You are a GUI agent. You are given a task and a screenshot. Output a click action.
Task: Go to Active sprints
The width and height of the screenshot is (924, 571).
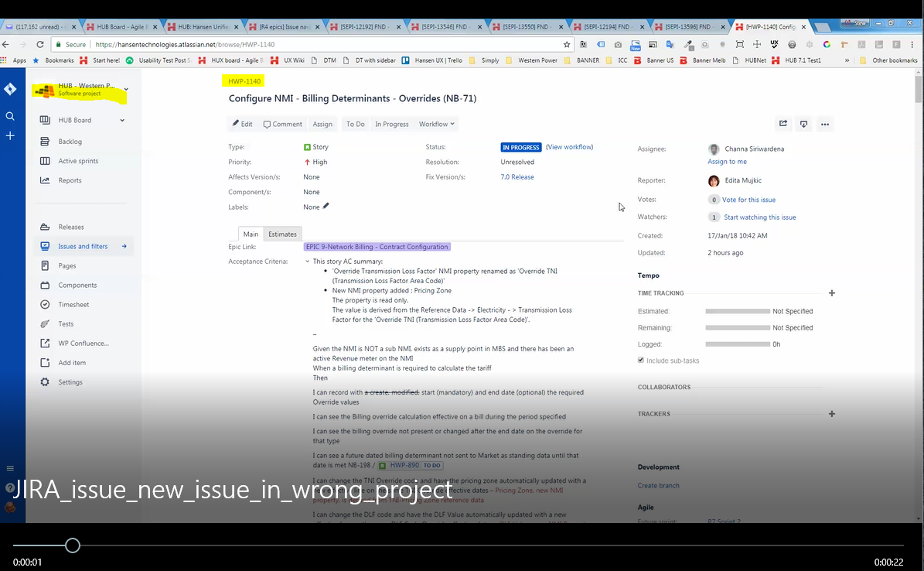click(x=78, y=161)
